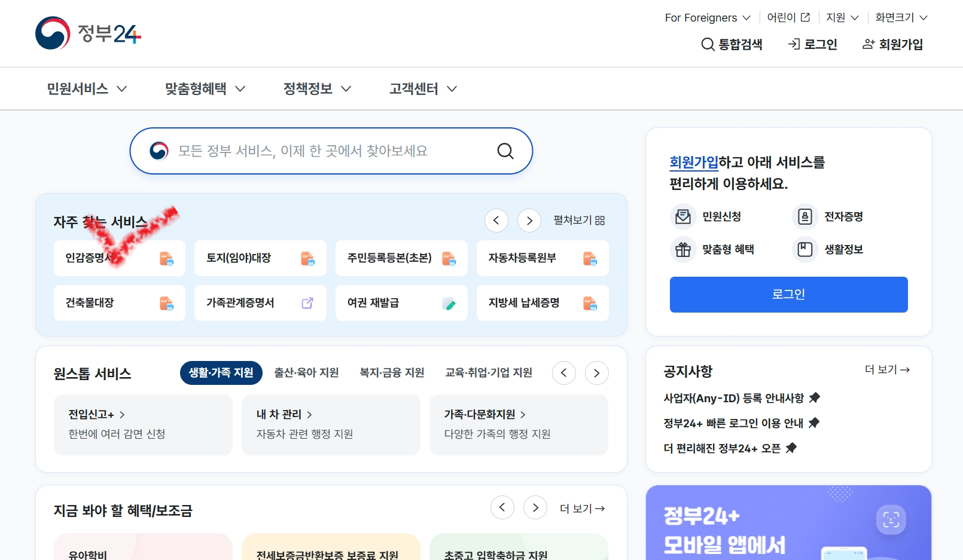Image resolution: width=963 pixels, height=560 pixels.
Task: Expand 펼쳐보기 grid view
Action: click(x=579, y=221)
